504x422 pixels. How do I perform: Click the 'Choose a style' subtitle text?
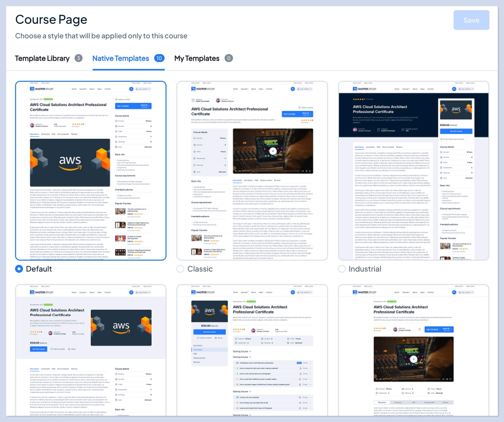pos(101,36)
